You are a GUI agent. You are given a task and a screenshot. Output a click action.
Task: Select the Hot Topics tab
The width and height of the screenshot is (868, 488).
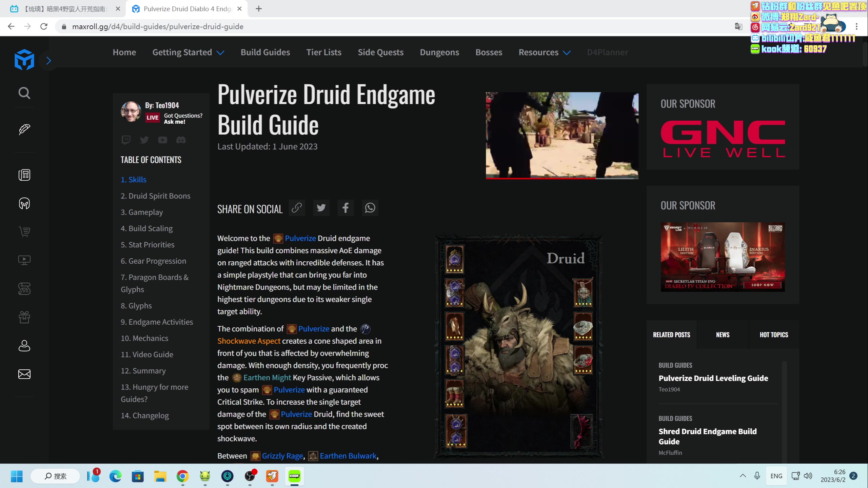pyautogui.click(x=774, y=334)
